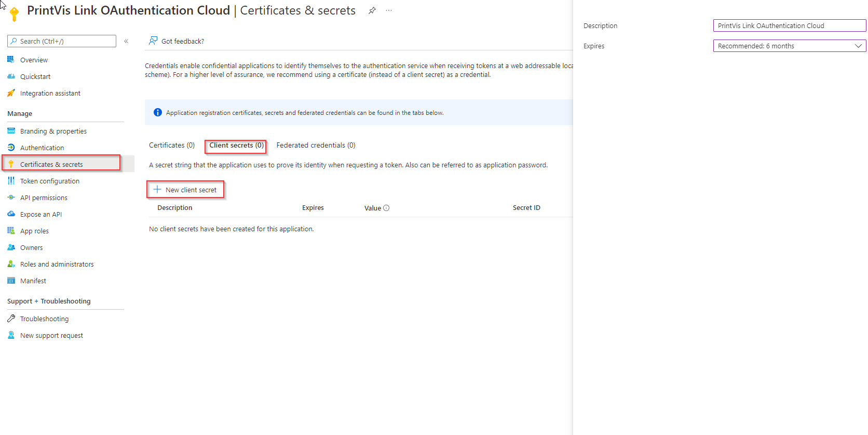Image resolution: width=868 pixels, height=435 pixels.
Task: Collapse the sidebar with double-chevron icon
Action: (126, 41)
